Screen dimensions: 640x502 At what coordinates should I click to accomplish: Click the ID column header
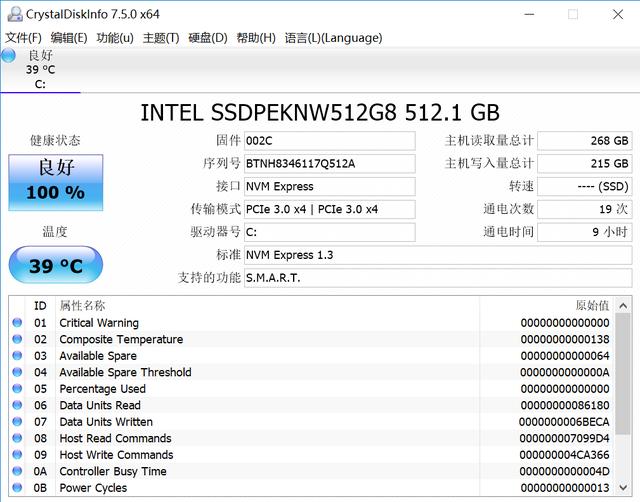point(40,306)
